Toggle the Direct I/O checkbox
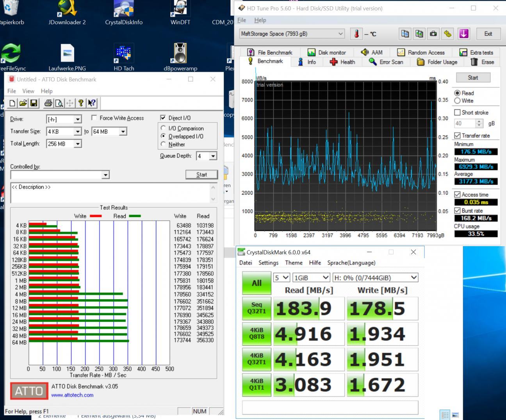This screenshot has height=420, width=506. 163,118
